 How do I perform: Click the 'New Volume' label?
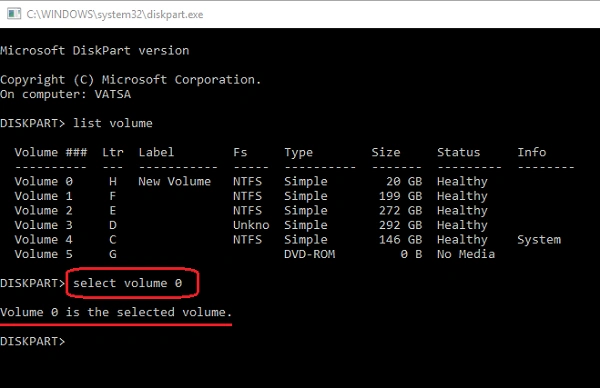click(174, 181)
